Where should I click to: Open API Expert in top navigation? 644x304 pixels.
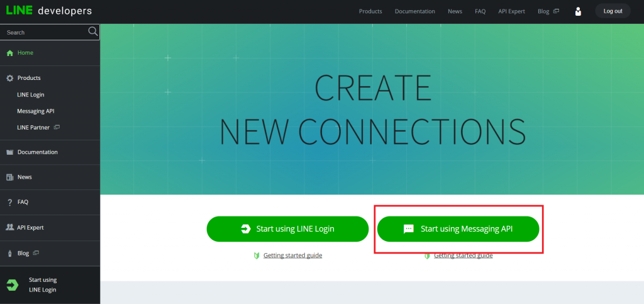tap(512, 11)
